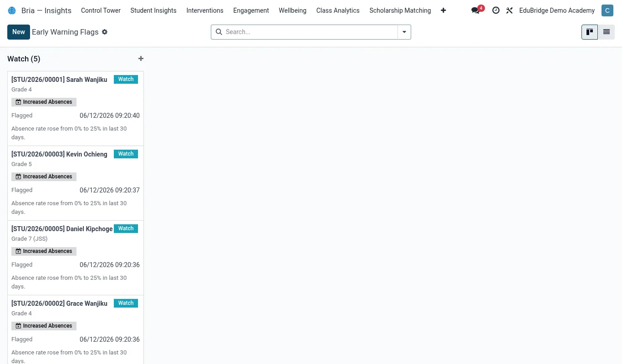Click the Watch badge on Kevin Ochieng's card
The image size is (622, 364).
tap(126, 154)
